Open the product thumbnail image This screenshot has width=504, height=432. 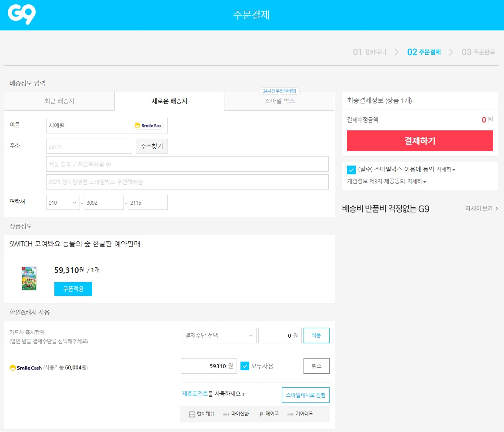click(x=29, y=278)
